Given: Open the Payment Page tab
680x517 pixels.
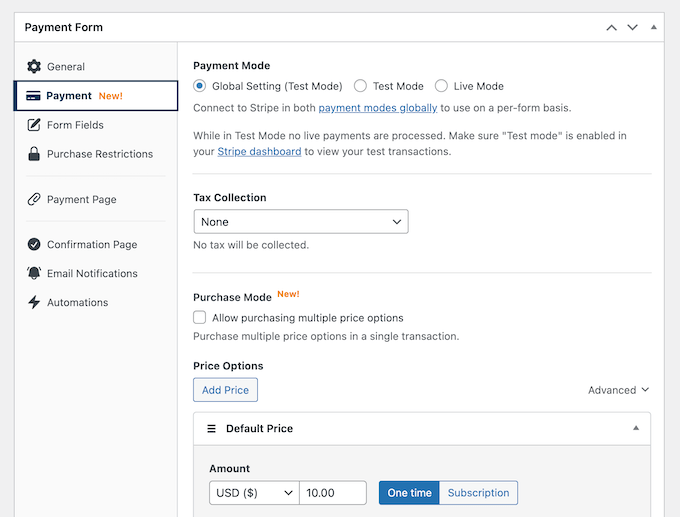Looking at the screenshot, I should coord(95,200).
